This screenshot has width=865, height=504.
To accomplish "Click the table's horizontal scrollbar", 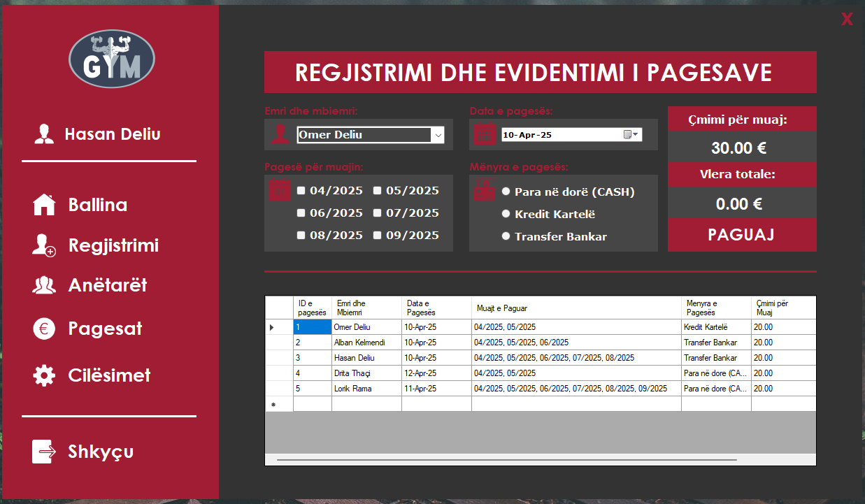I will tap(506, 460).
